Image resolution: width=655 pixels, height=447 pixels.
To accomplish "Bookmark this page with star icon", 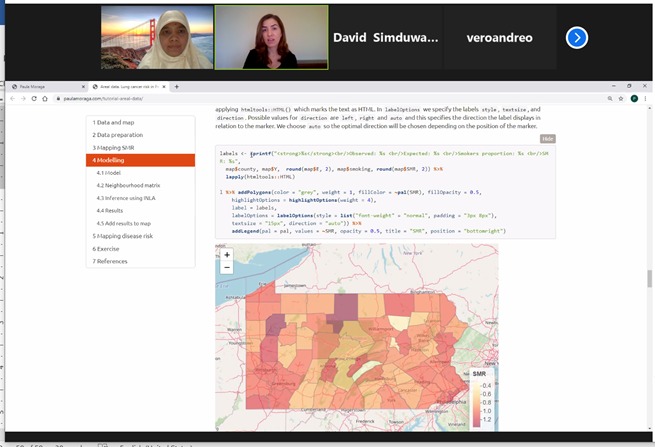I will click(621, 99).
